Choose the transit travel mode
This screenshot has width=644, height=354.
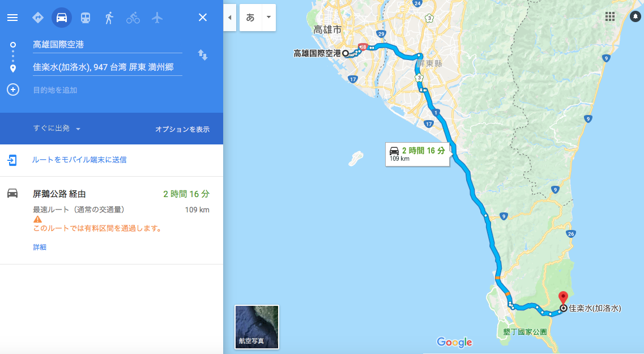(86, 18)
